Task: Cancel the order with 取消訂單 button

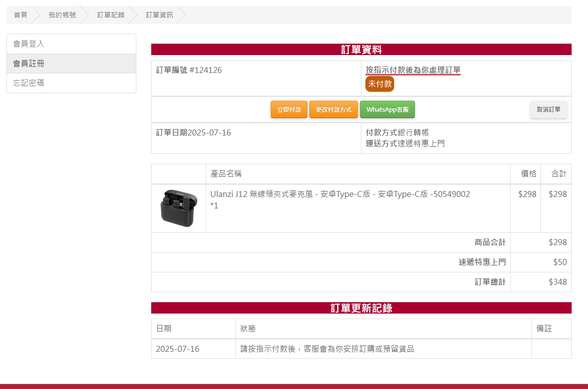Action: pos(548,110)
